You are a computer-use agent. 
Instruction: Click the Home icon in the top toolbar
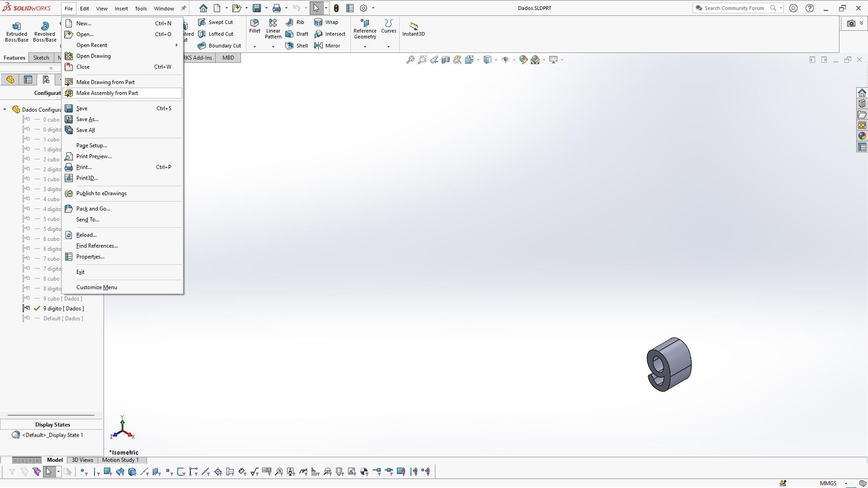(x=203, y=8)
